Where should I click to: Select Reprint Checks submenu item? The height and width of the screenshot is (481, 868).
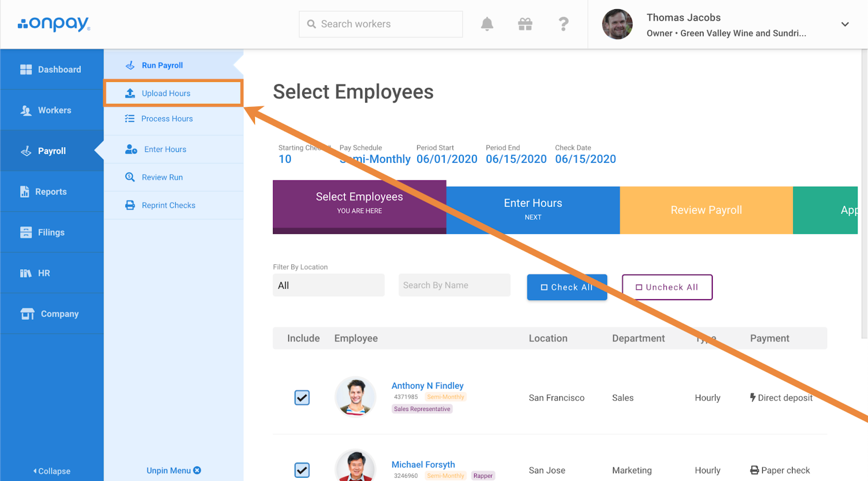click(x=174, y=205)
